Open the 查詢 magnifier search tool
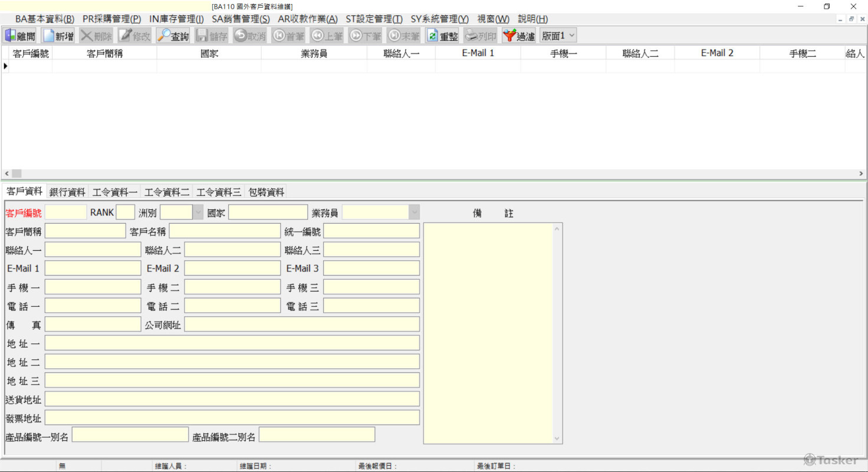Image resolution: width=868 pixels, height=472 pixels. (x=165, y=36)
